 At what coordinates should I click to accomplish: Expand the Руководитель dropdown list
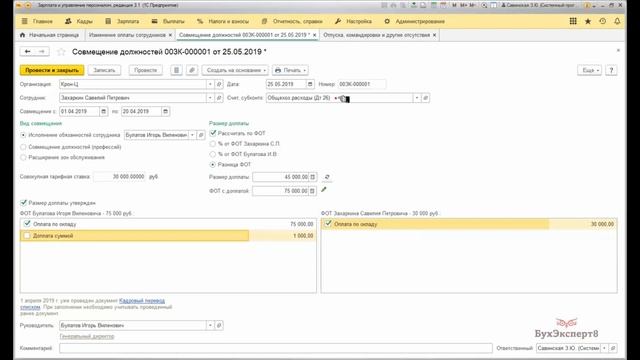point(210,326)
